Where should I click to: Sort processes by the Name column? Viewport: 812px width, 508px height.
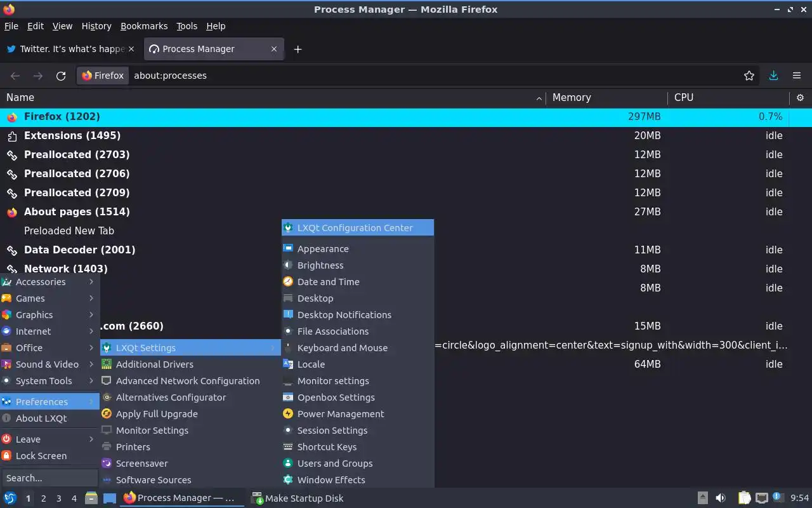tap(273, 98)
